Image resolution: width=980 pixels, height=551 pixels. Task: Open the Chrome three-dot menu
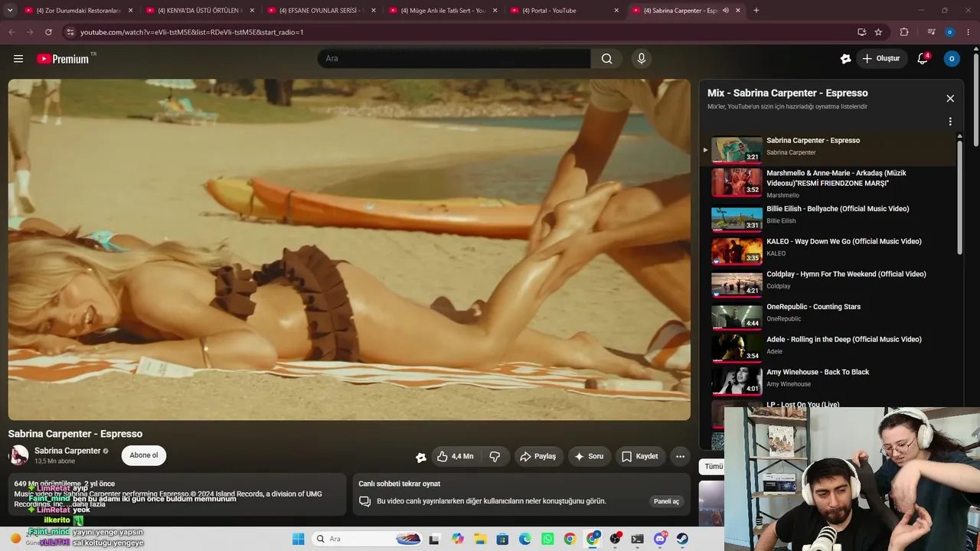tap(969, 32)
